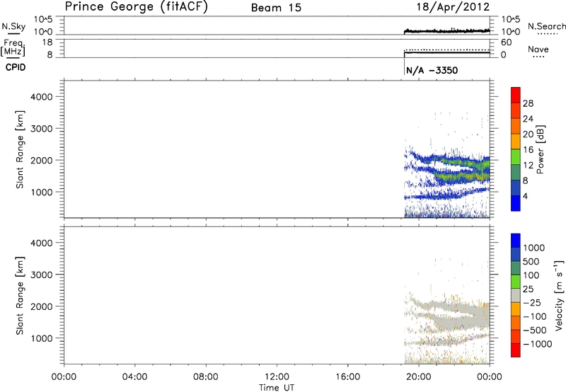
Task: Click the 'Freq. [MHz]' label
Action: pyautogui.click(x=13, y=47)
